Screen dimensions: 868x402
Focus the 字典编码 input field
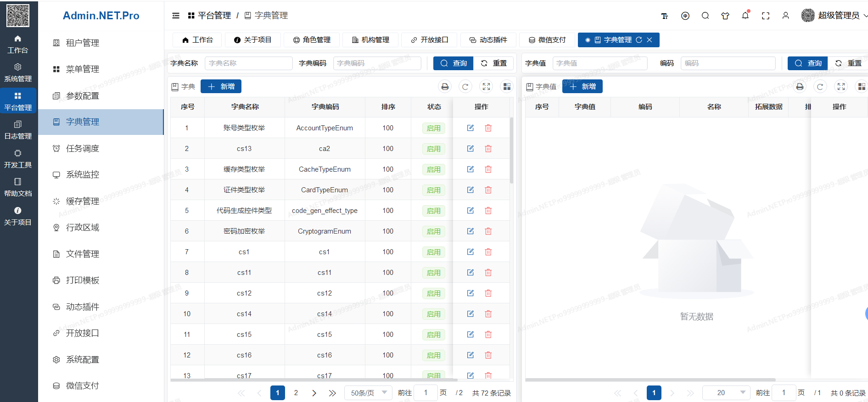[x=377, y=63]
